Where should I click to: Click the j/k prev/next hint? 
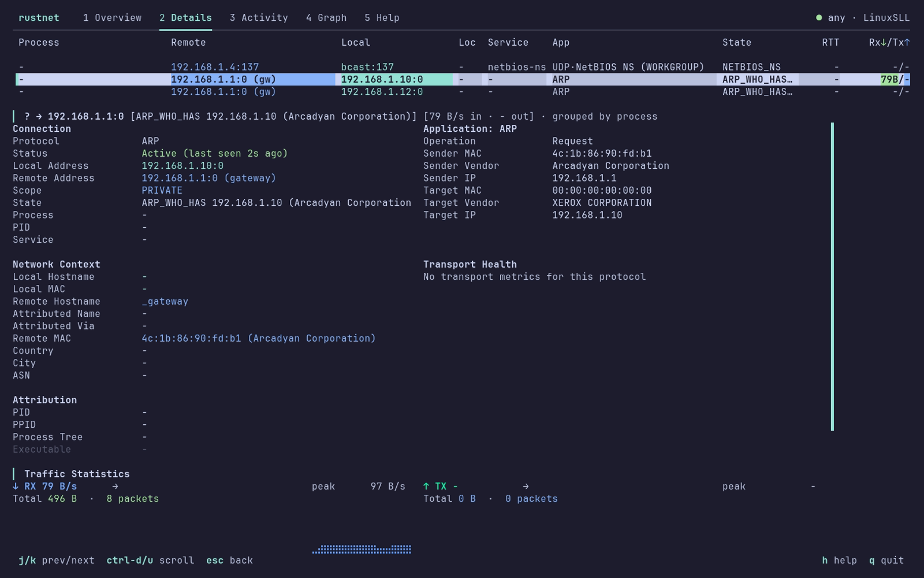pyautogui.click(x=57, y=560)
